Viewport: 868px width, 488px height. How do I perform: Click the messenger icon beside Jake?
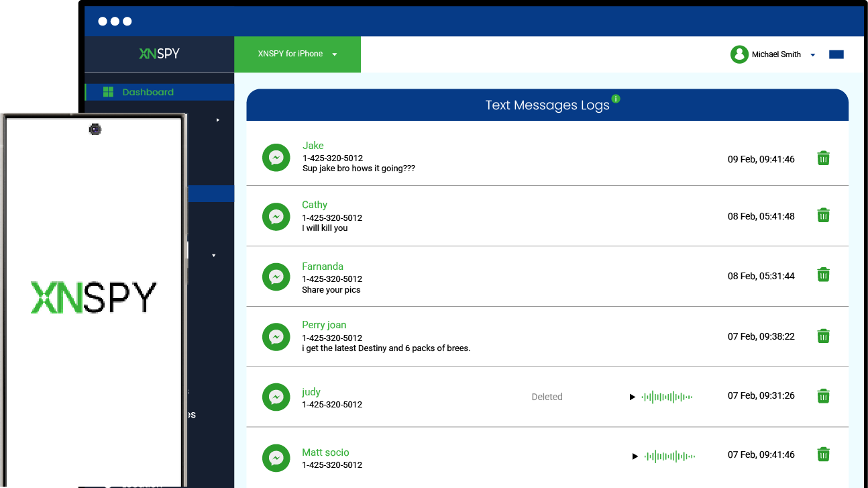(276, 158)
